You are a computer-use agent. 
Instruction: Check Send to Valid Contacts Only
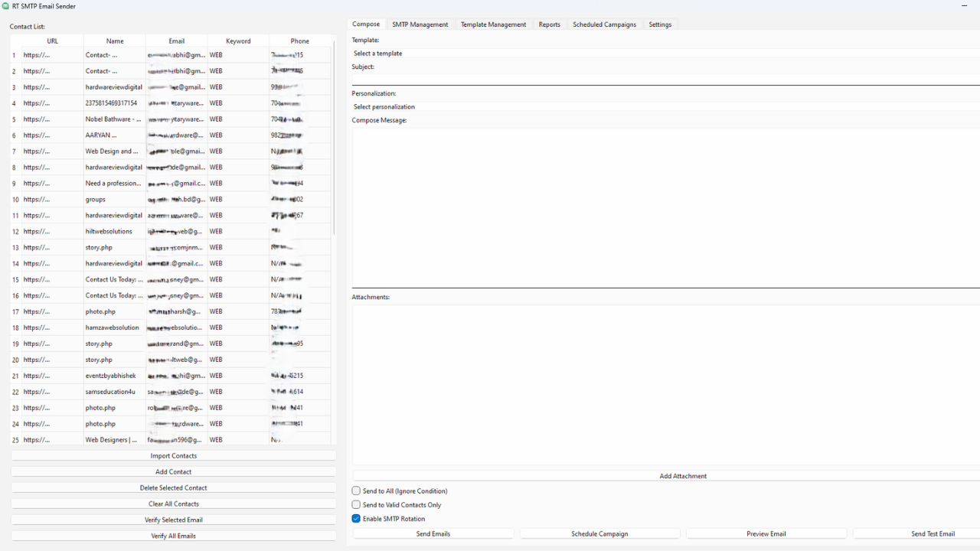355,504
